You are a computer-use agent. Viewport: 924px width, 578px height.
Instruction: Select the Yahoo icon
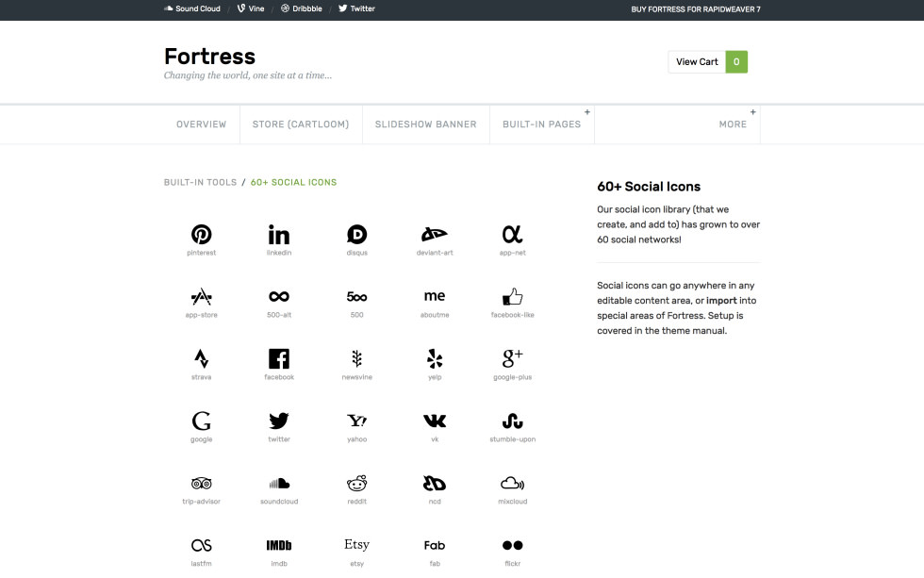tap(356, 421)
